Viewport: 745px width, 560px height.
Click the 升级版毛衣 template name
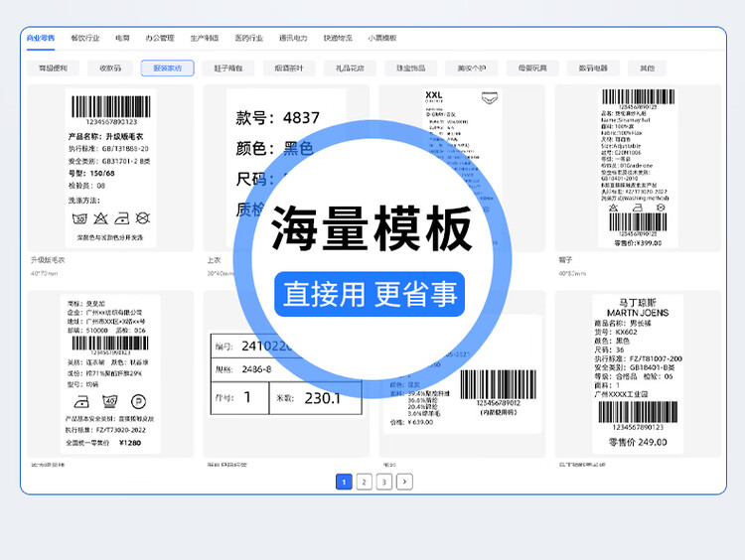(48, 260)
